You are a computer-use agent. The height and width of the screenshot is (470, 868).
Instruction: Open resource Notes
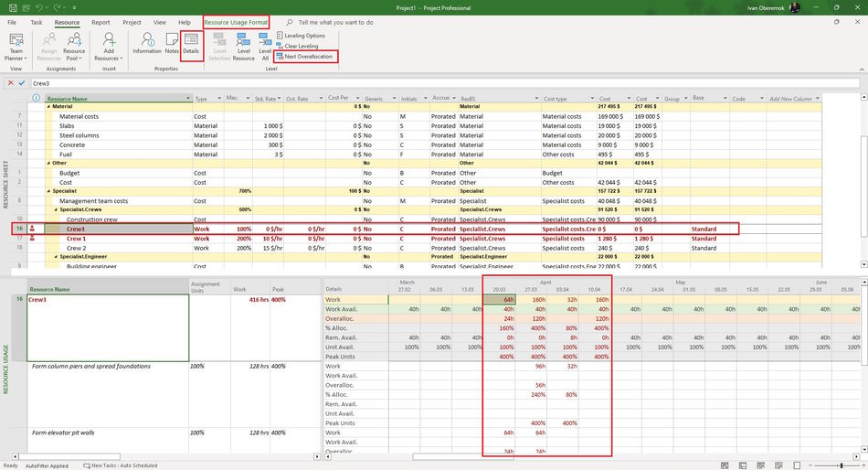[x=172, y=43]
